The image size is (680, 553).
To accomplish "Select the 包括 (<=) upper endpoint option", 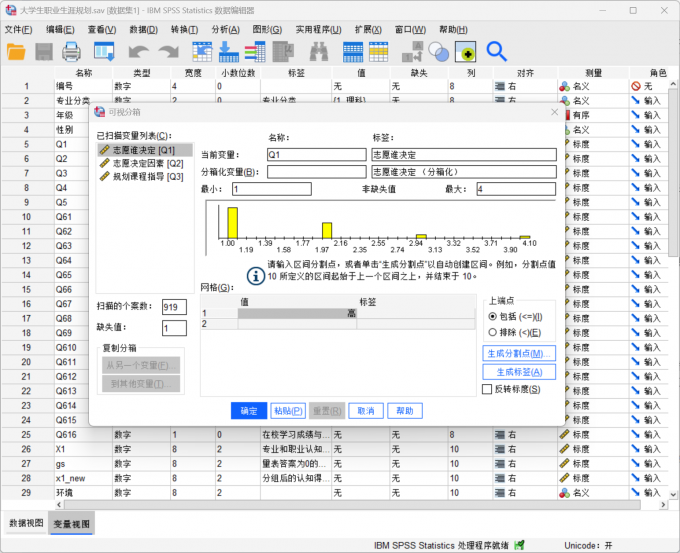I will tap(515, 317).
